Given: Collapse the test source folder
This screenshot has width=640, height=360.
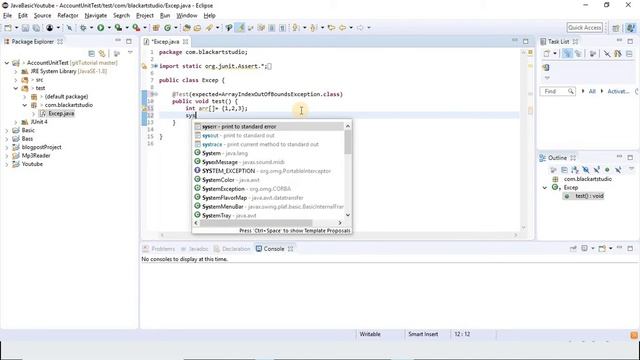Looking at the screenshot, I should (16, 88).
